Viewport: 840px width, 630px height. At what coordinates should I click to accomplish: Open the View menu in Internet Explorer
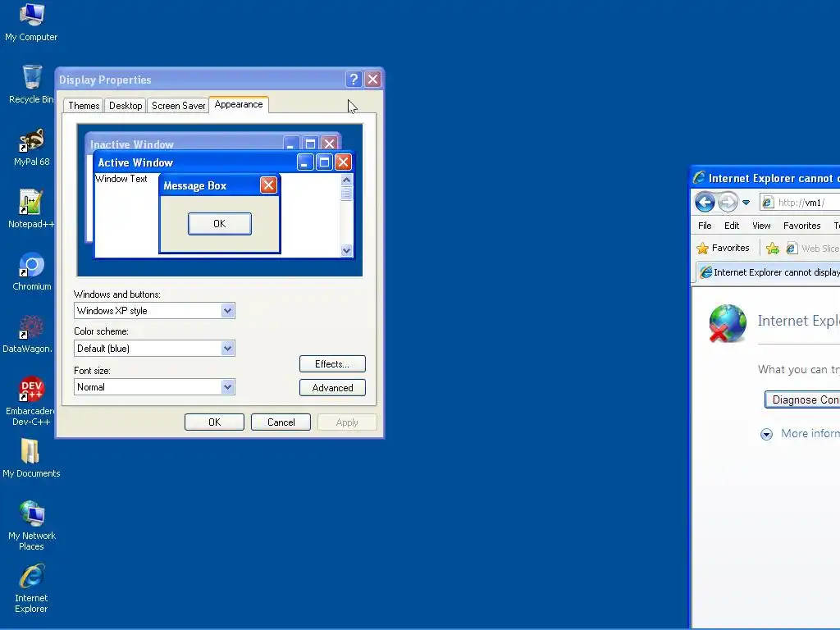[x=761, y=226]
